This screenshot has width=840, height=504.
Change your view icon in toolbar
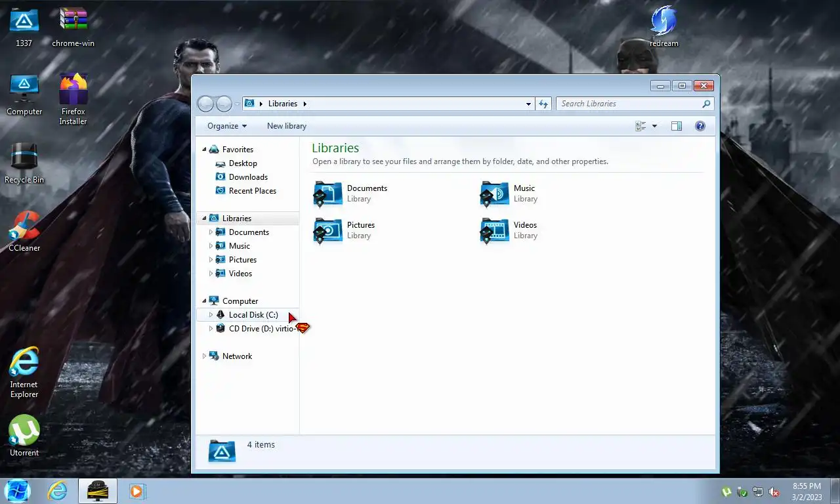coord(640,126)
